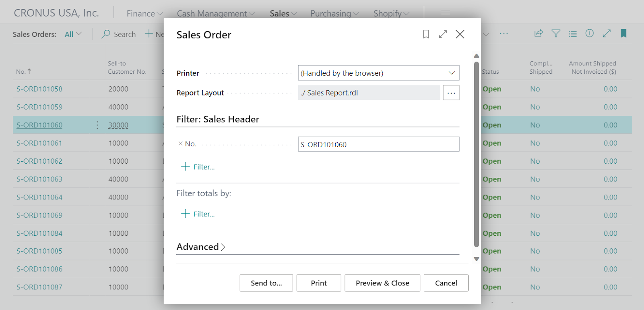Click the bookmark icon in Sales Order dialog
Screen dimensions: 644x310
pos(426,34)
